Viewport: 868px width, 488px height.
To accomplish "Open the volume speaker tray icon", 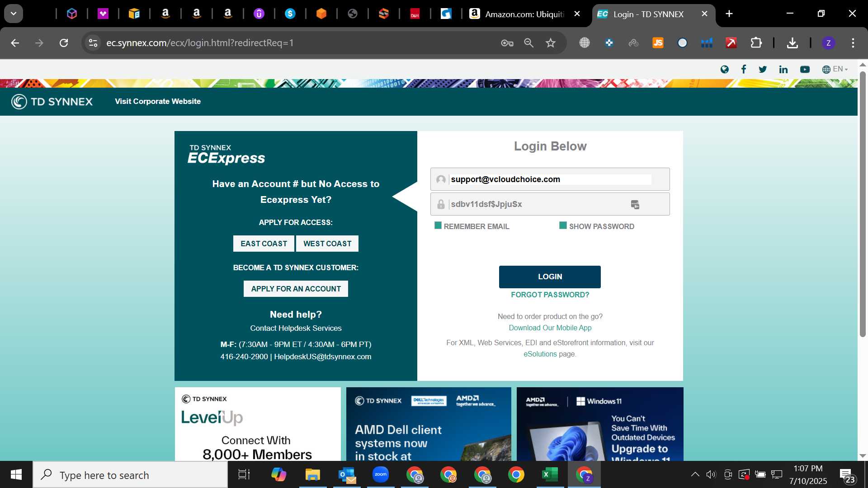I will [x=711, y=474].
